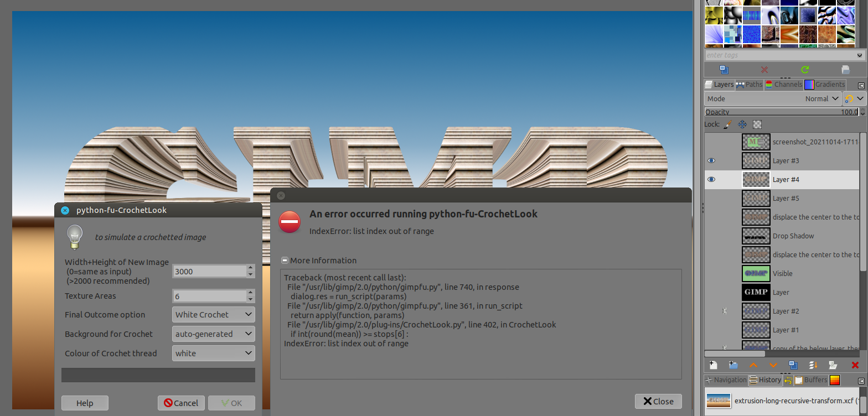This screenshot has height=416, width=868.
Task: Click the Layers panel horizontal scrollbar
Action: pos(735,353)
